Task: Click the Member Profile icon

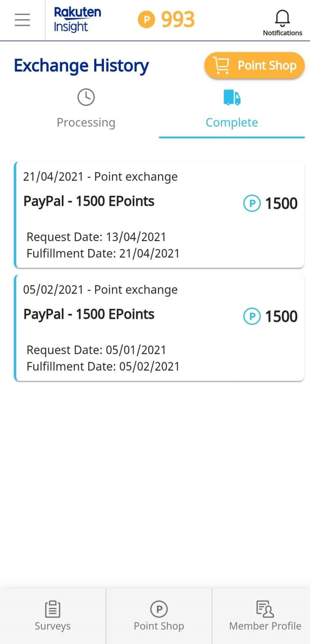Action: tap(265, 609)
